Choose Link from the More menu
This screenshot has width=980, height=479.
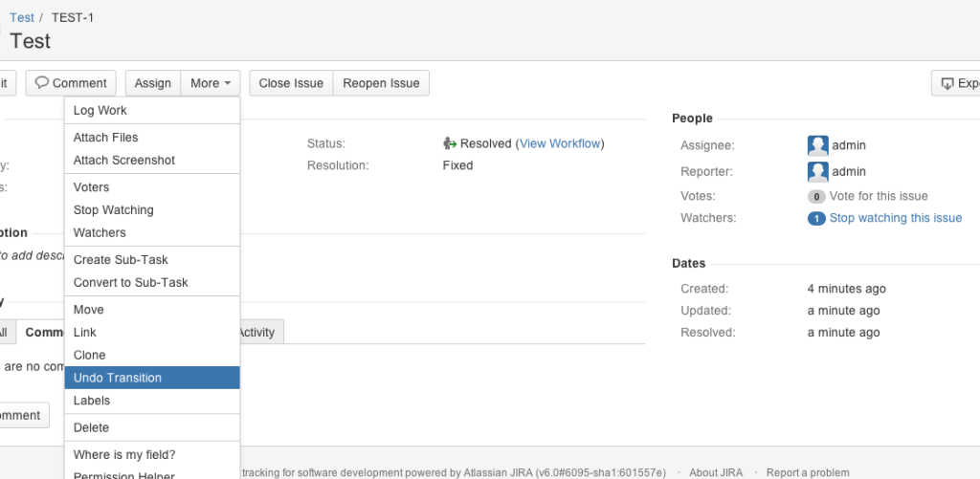(152, 333)
